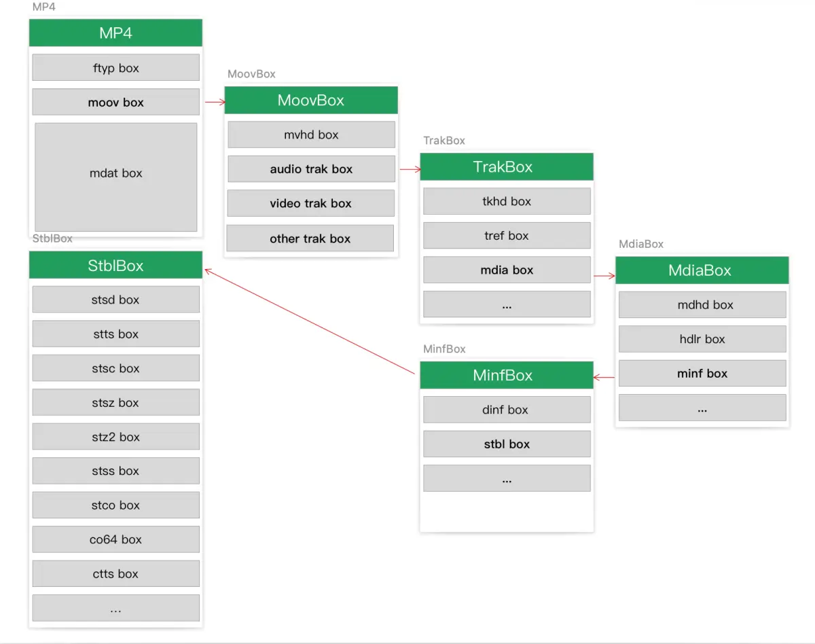Click the large mdat box

click(115, 177)
